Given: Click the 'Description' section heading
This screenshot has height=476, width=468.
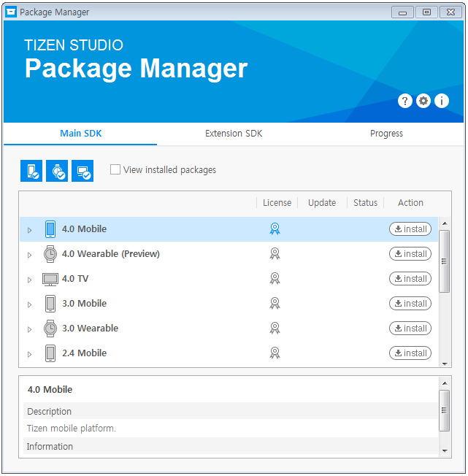Looking at the screenshot, I should coord(49,411).
